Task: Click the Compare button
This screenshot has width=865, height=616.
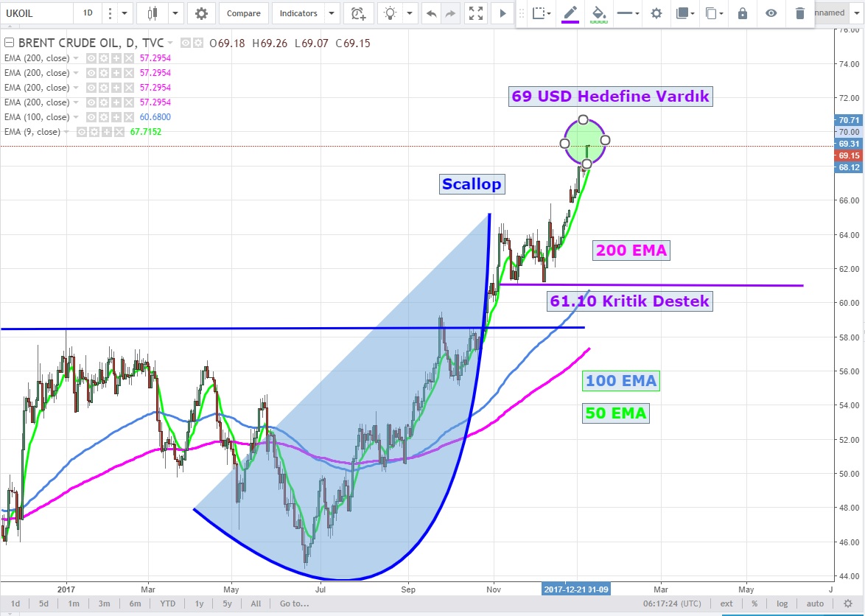Action: (x=243, y=13)
